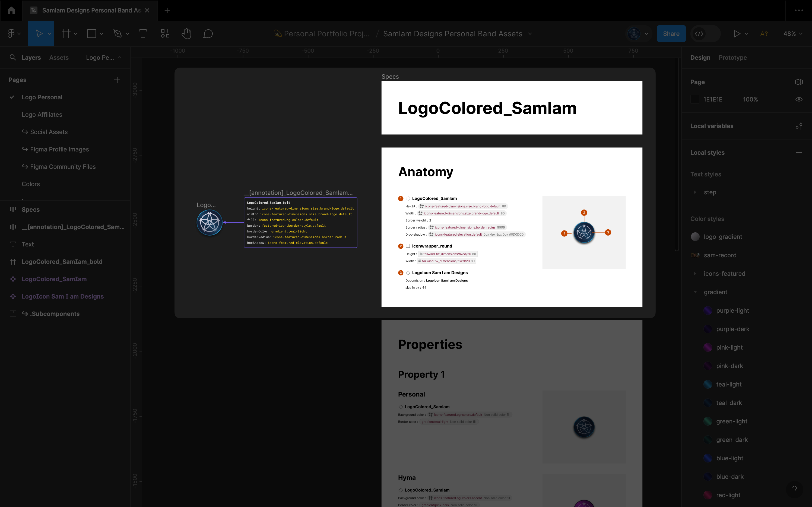The image size is (812, 507).
Task: Switch to the Layers tab
Action: tap(31, 58)
